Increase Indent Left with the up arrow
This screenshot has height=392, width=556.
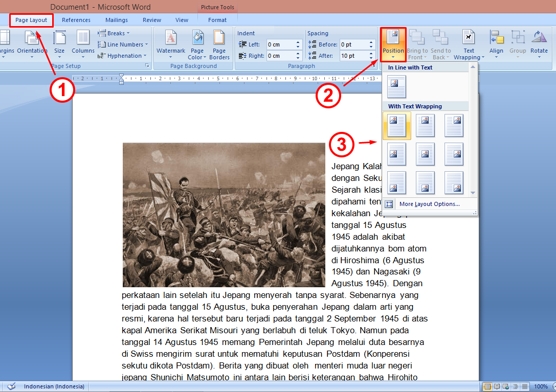pyautogui.click(x=298, y=42)
